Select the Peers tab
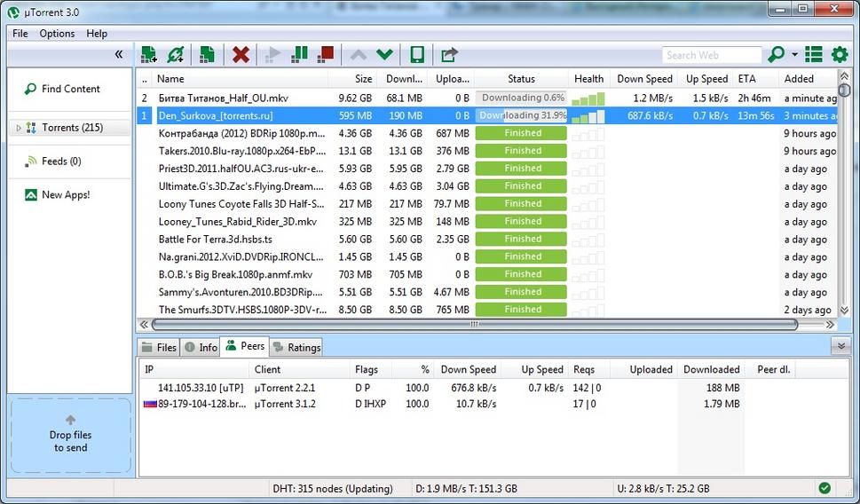The image size is (860, 504). (245, 346)
